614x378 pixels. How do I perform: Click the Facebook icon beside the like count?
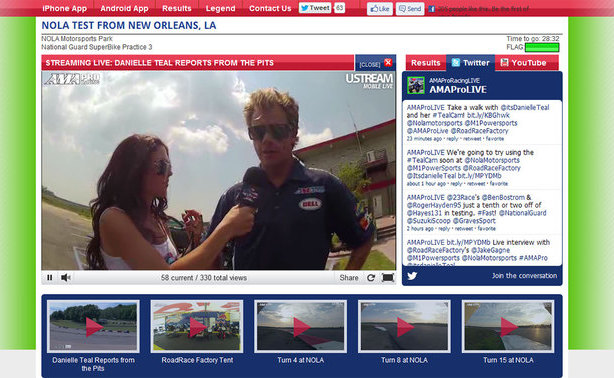[432, 9]
